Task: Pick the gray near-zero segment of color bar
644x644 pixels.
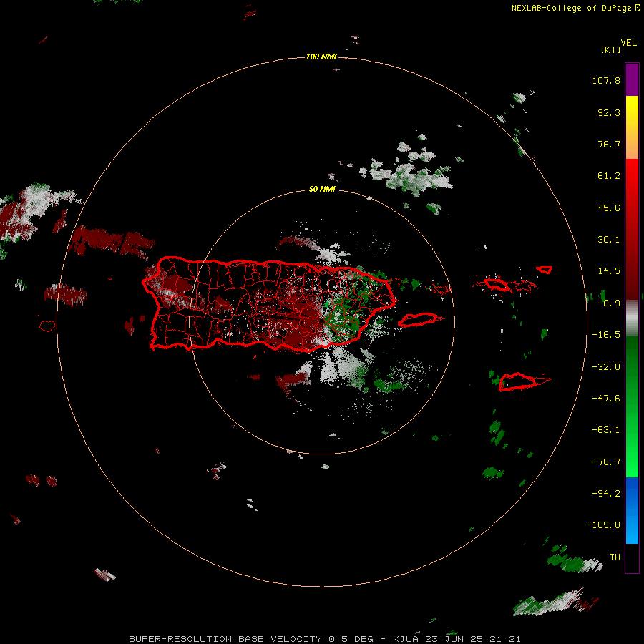Action: (x=632, y=318)
